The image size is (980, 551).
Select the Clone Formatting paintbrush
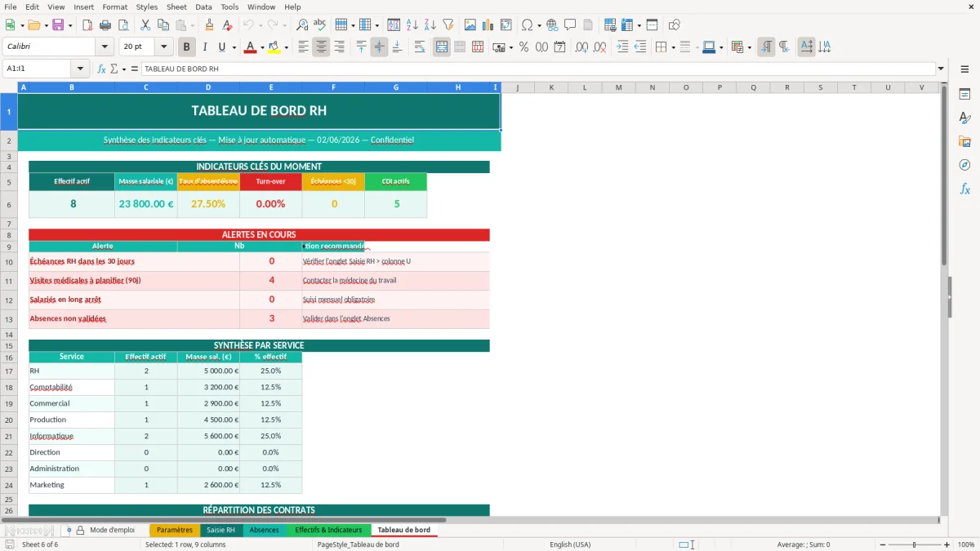coord(210,25)
